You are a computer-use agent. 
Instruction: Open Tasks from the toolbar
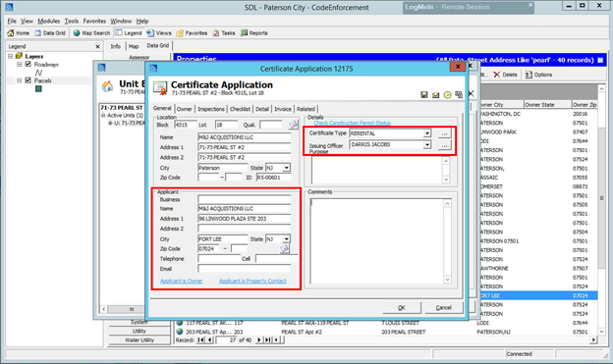(x=224, y=33)
